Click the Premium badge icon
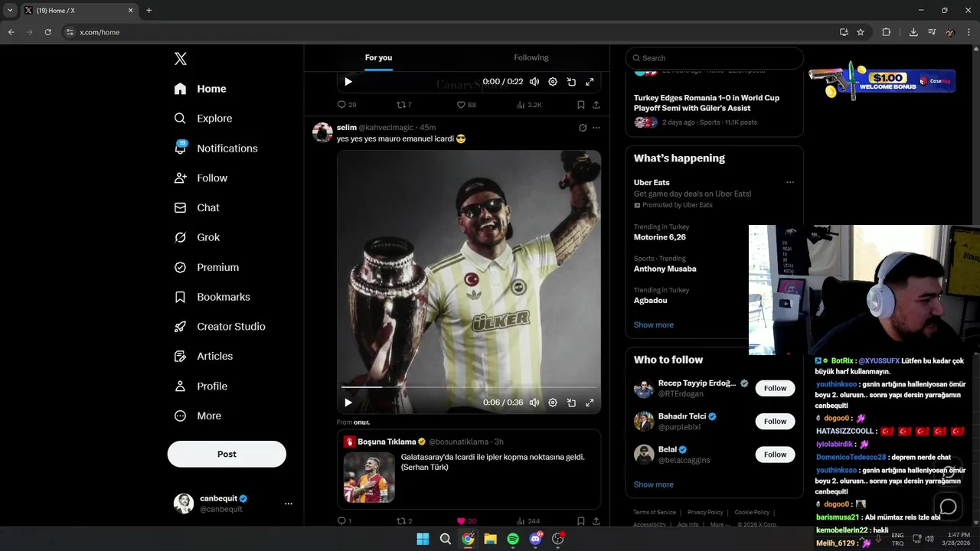This screenshot has width=980, height=551. coord(180,267)
